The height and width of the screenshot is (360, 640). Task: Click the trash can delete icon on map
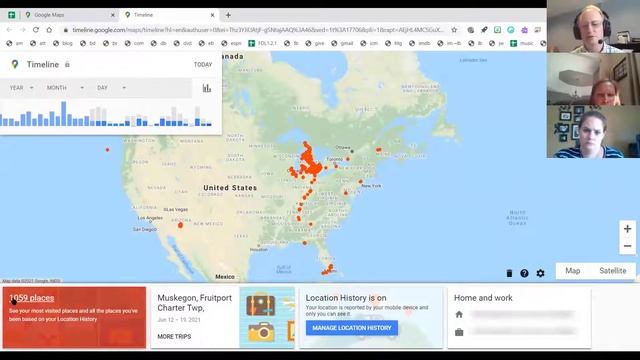[509, 273]
